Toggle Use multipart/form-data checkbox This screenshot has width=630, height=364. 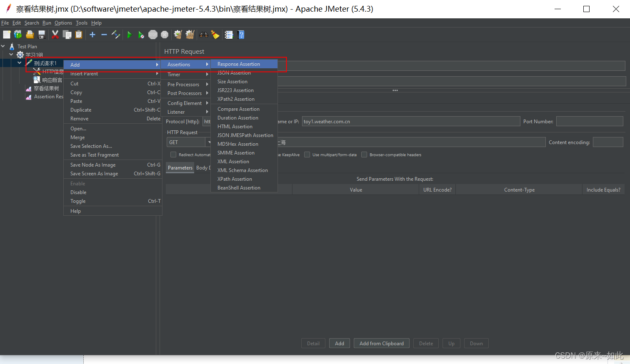click(307, 155)
